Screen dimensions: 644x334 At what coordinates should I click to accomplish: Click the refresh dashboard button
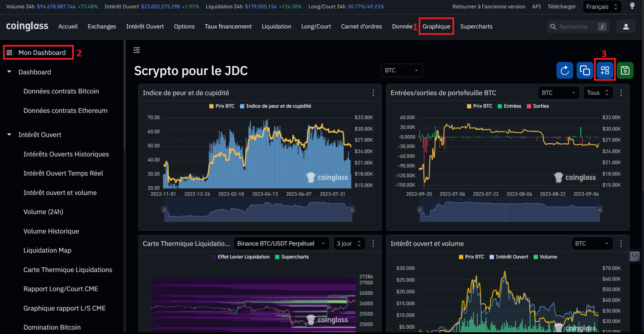pos(565,70)
